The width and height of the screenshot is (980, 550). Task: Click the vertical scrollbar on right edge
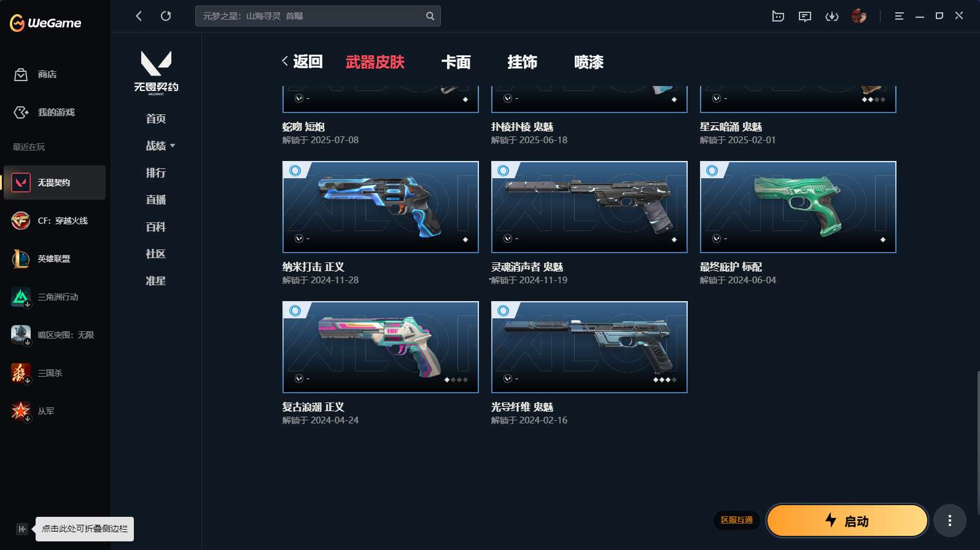(x=978, y=442)
